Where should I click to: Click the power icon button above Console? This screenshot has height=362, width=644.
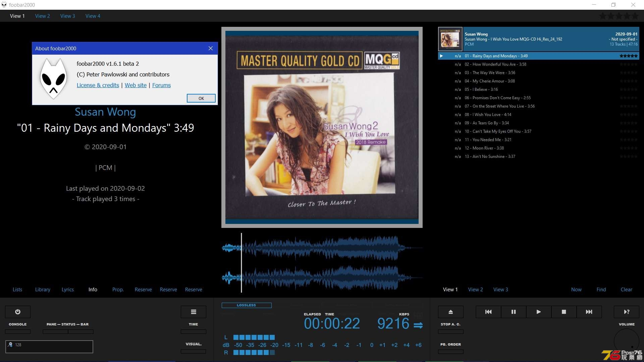pos(18,312)
